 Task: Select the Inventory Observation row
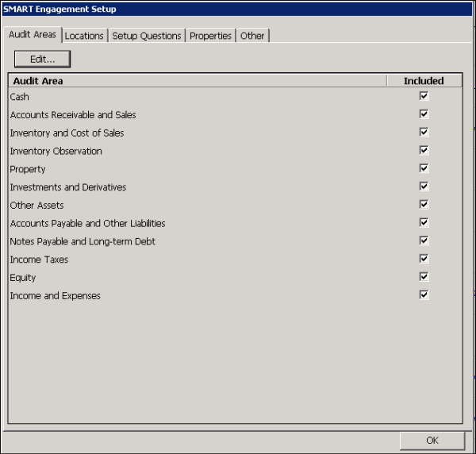(x=236, y=151)
